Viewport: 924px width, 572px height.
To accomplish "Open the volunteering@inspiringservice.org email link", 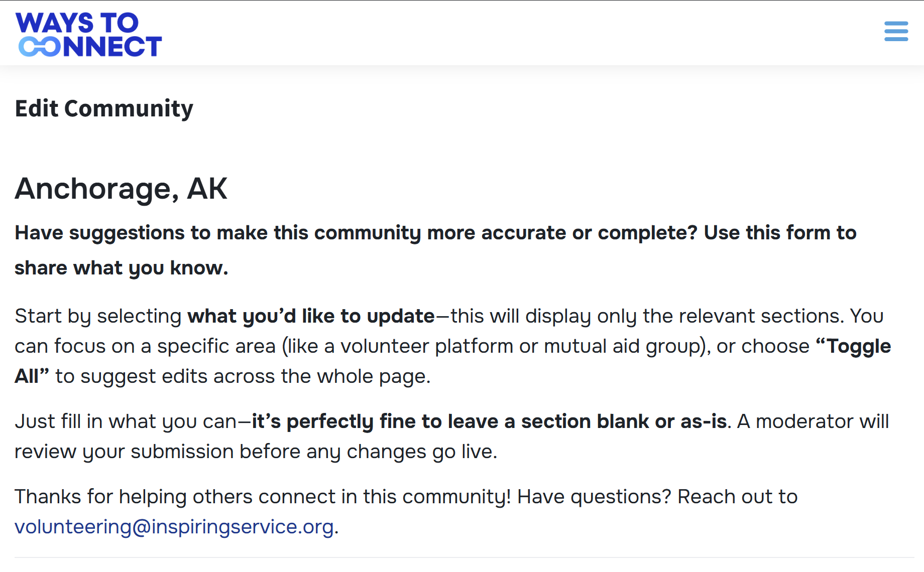I will [x=174, y=527].
